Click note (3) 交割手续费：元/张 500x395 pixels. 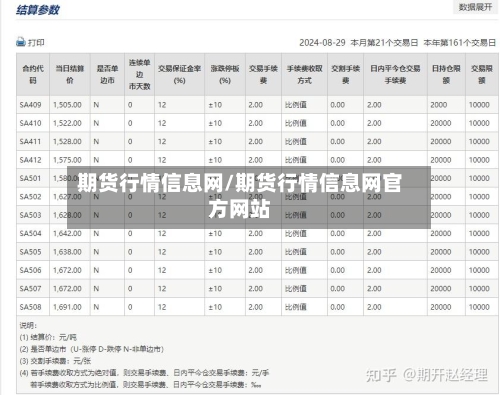click(55, 361)
